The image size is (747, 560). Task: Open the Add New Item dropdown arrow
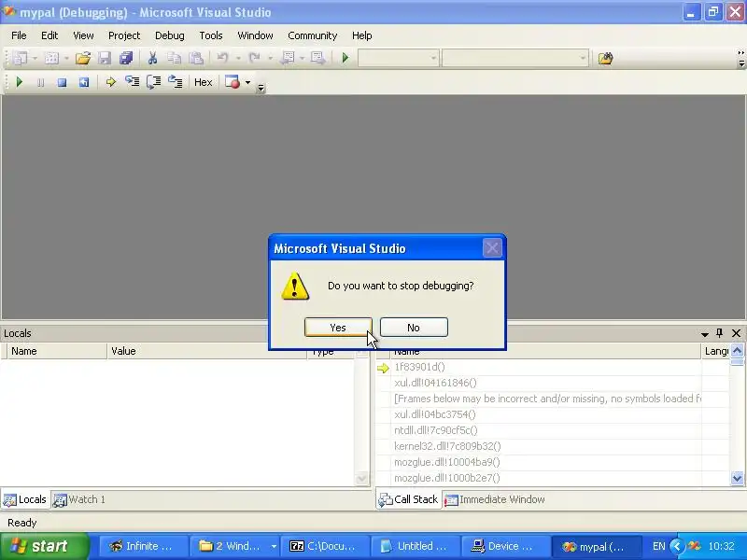coord(66,58)
